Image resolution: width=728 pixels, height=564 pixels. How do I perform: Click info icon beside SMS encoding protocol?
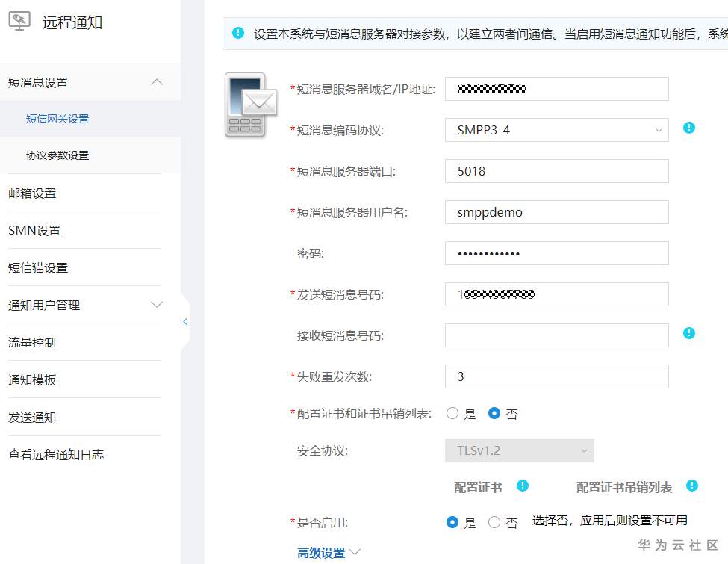click(x=689, y=128)
